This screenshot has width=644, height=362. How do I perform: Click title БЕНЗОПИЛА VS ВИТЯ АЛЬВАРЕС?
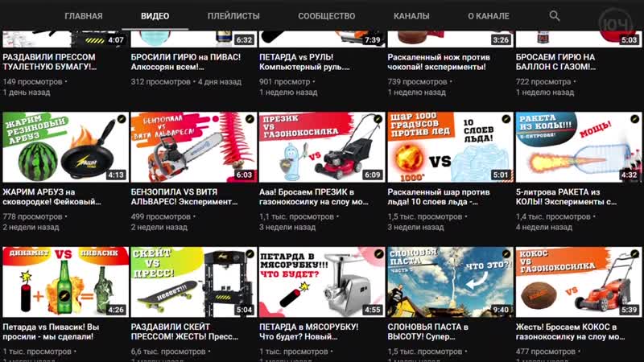point(184,196)
